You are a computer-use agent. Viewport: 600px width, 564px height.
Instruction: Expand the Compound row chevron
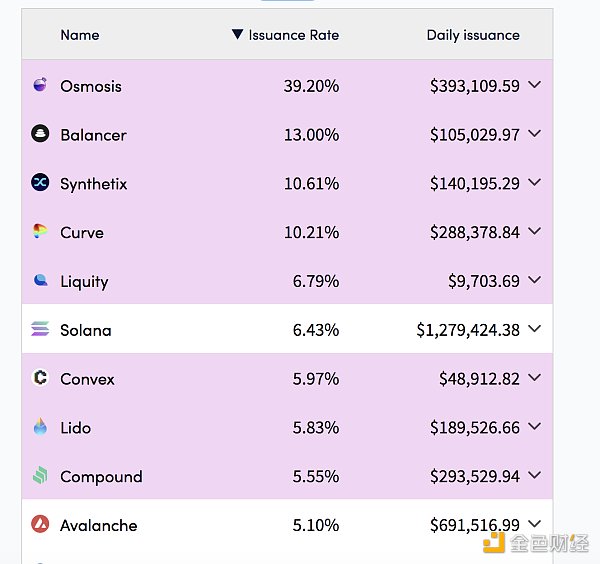pyautogui.click(x=535, y=476)
